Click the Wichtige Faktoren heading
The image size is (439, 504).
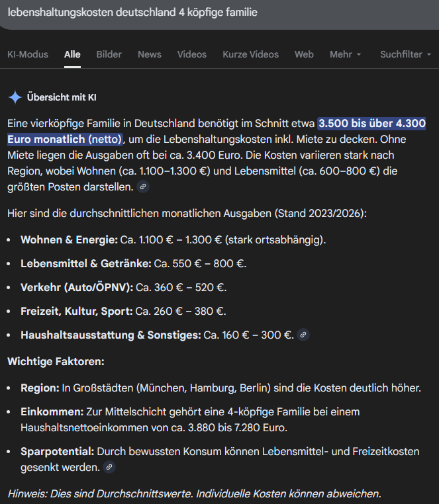pos(56,362)
